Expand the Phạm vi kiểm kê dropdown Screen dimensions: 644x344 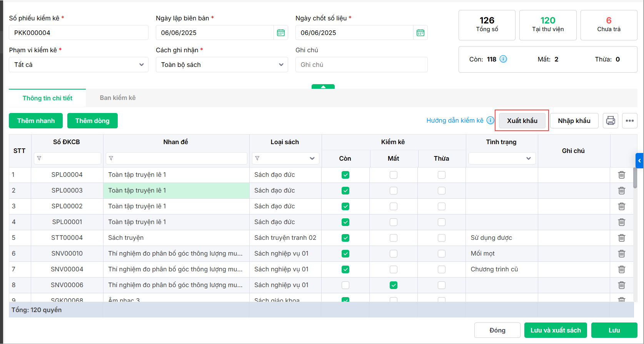(x=78, y=65)
